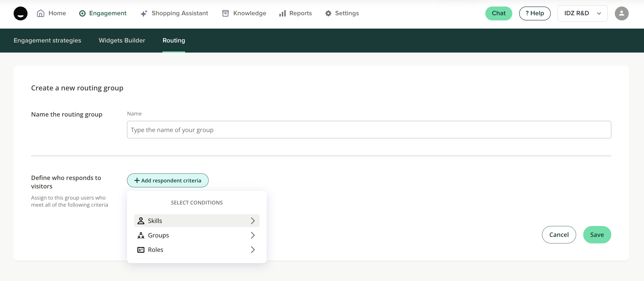
Task: Click the Shopping Assistant sparkle icon
Action: (x=144, y=13)
